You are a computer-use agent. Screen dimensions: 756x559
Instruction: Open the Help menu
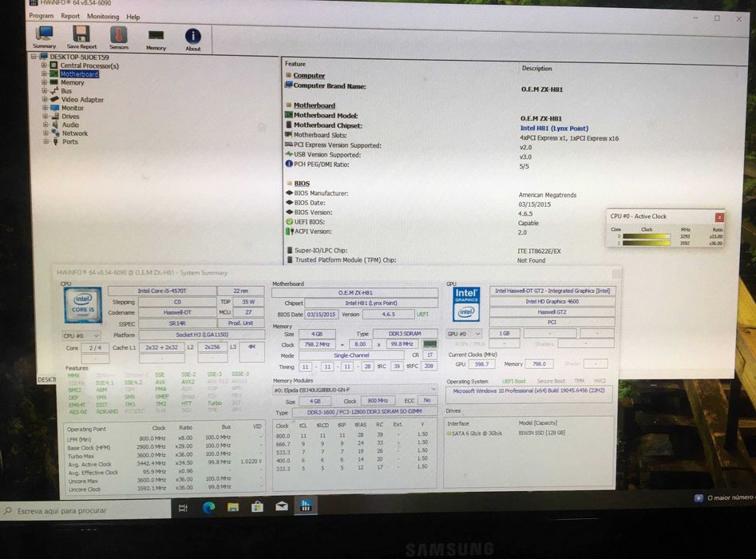tap(133, 17)
